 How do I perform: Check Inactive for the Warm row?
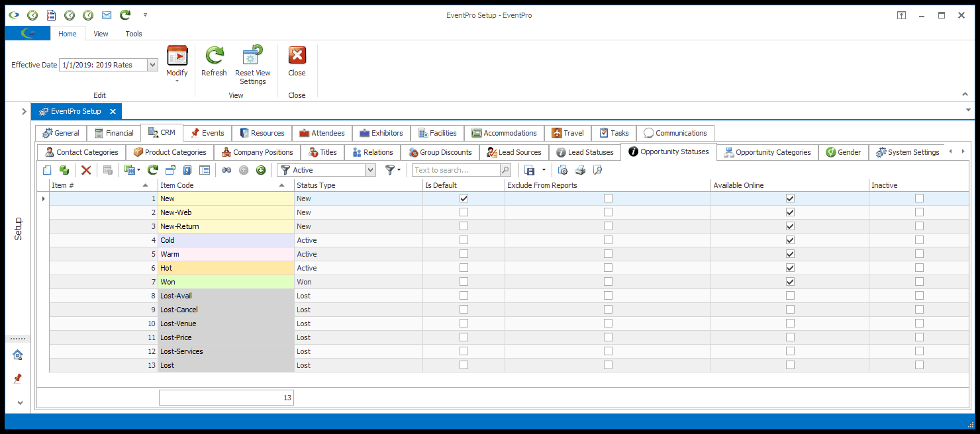919,254
